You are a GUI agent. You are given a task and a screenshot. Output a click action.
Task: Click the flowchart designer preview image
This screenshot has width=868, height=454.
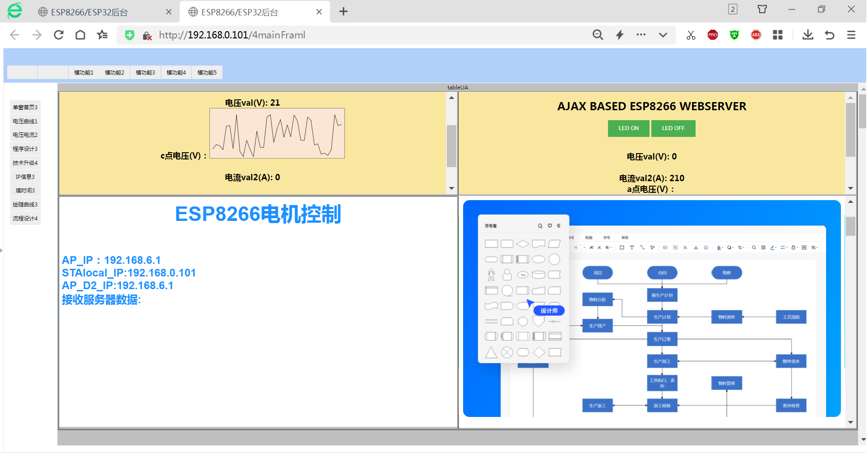click(x=652, y=309)
